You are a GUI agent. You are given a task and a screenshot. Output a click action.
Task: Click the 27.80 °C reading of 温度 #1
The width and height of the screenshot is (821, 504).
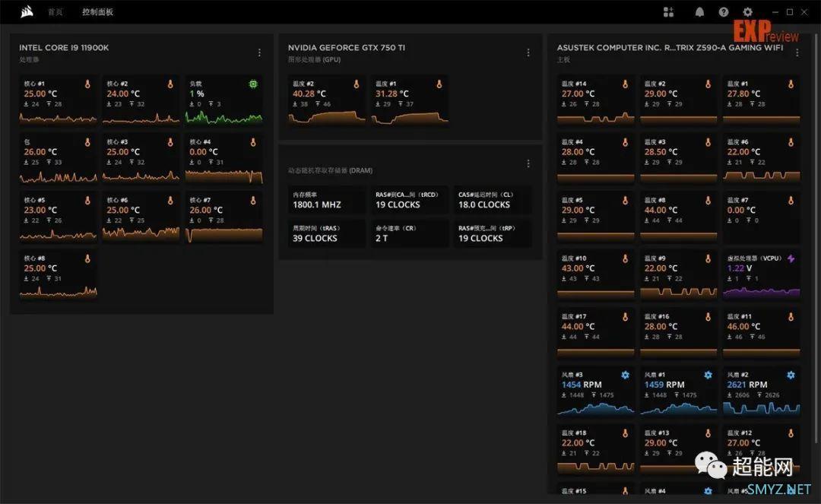(743, 94)
